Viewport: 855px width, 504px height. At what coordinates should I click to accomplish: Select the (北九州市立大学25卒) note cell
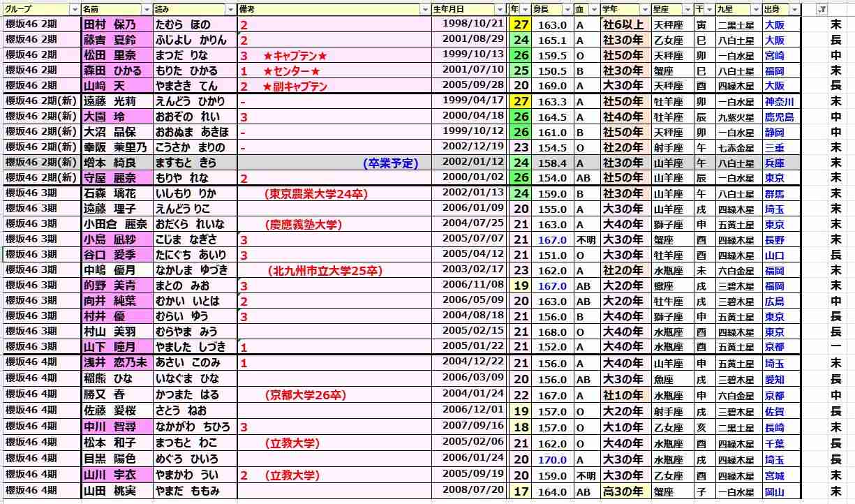click(x=334, y=271)
